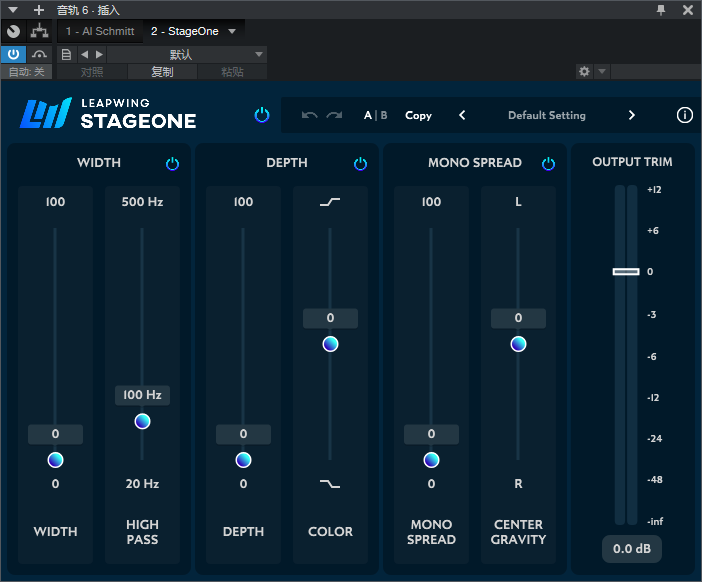702x582 pixels.
Task: Click the low shelf icon below COLOR slider
Action: click(x=330, y=484)
